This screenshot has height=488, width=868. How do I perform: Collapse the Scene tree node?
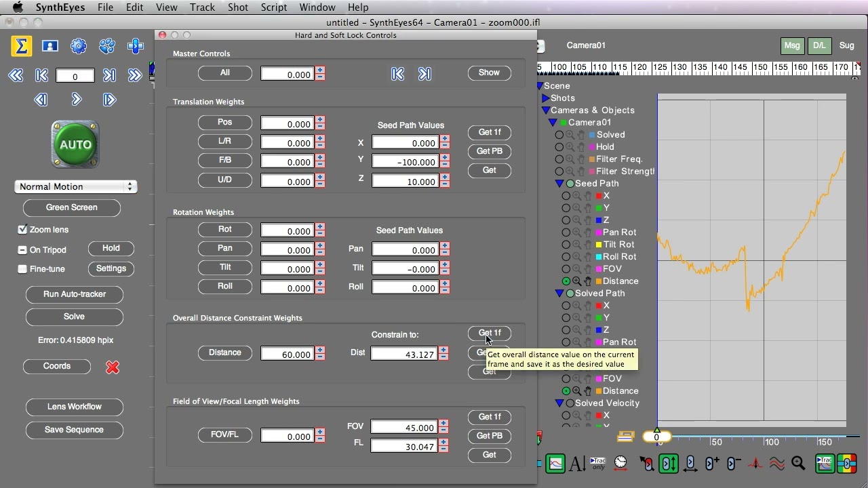coord(540,86)
